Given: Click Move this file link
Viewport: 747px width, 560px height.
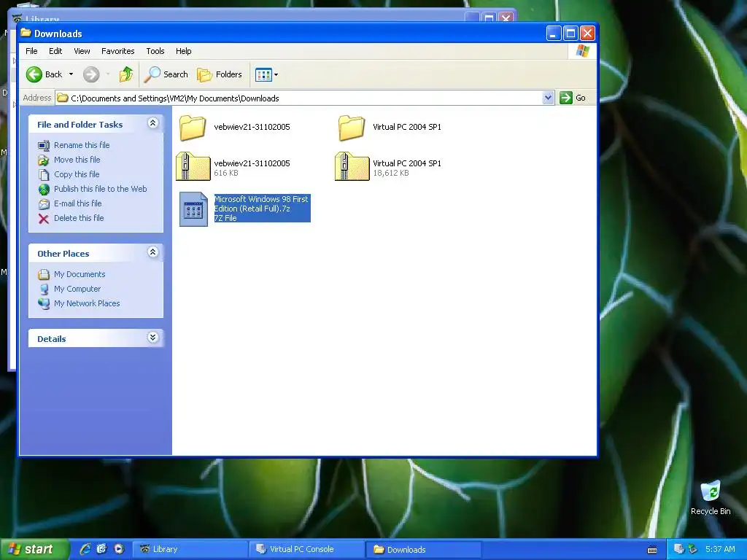Looking at the screenshot, I should [x=77, y=160].
